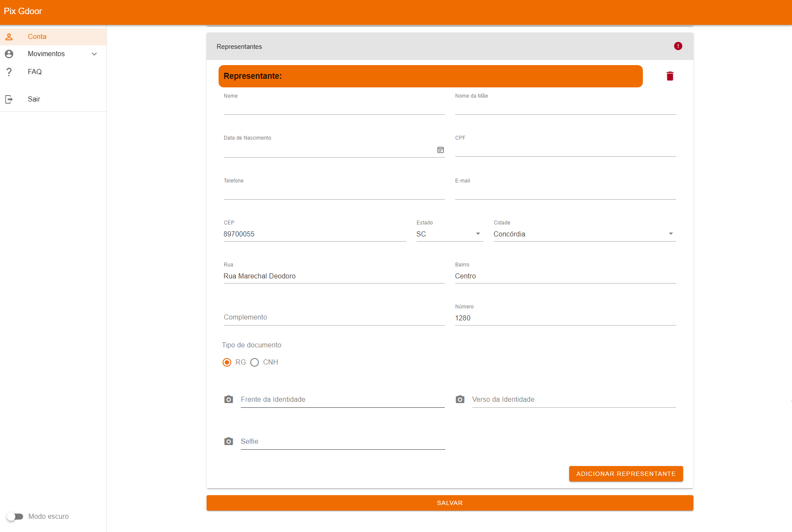792x532 pixels.
Task: Click the Verso da Identidade upload field
Action: [x=574, y=399]
